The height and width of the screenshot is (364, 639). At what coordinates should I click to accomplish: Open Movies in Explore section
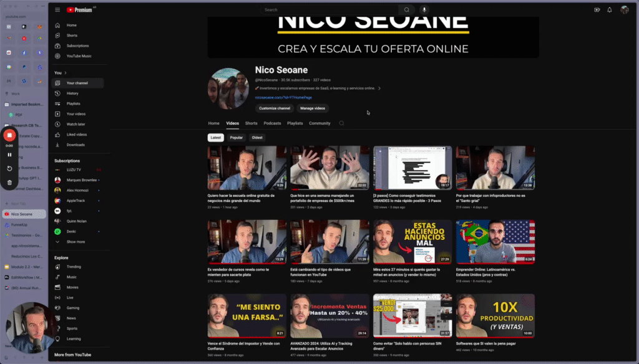click(x=78, y=287)
